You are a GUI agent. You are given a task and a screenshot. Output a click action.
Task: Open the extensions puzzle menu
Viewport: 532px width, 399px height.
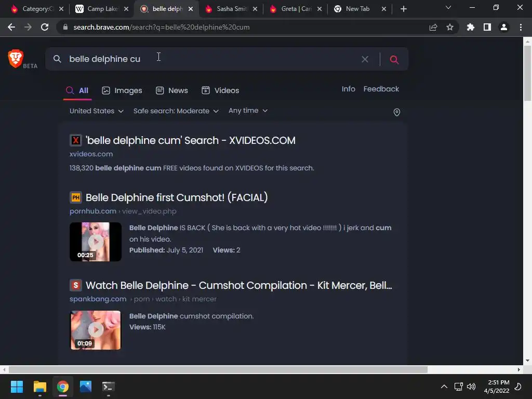tap(471, 27)
